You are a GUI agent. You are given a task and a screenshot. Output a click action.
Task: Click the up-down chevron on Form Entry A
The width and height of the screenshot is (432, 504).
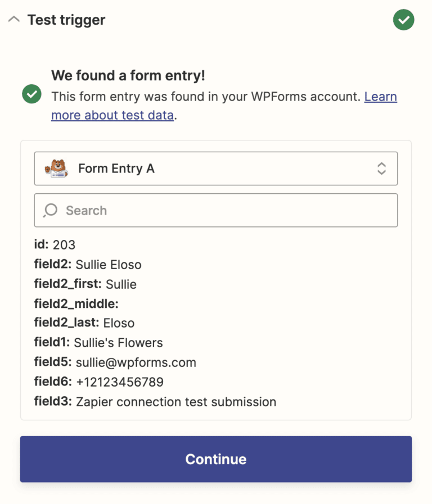pyautogui.click(x=382, y=168)
